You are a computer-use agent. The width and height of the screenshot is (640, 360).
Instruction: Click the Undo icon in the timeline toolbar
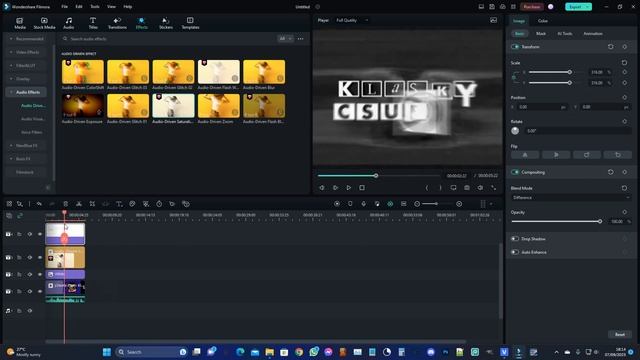[x=39, y=204]
